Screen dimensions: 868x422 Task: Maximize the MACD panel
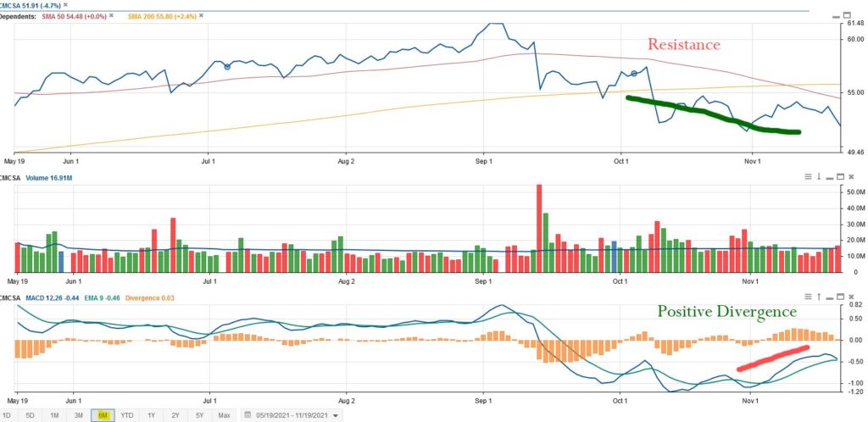coord(840,297)
